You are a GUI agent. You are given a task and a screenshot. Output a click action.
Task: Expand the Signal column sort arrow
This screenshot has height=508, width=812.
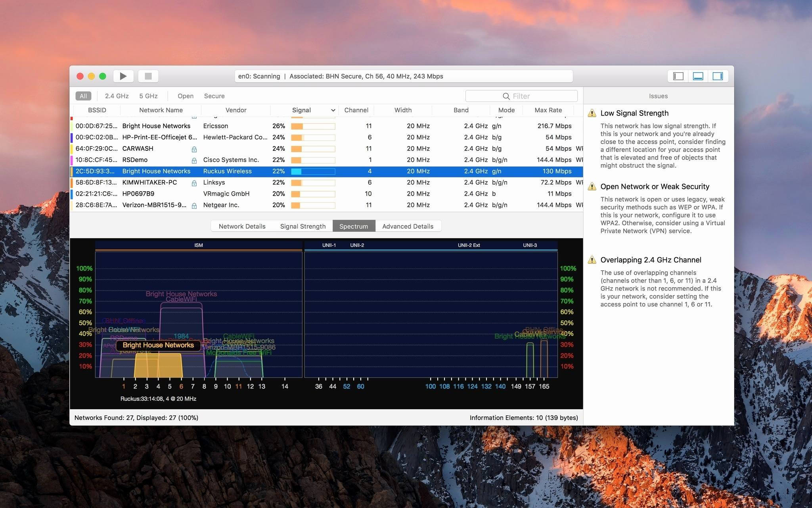click(x=330, y=110)
